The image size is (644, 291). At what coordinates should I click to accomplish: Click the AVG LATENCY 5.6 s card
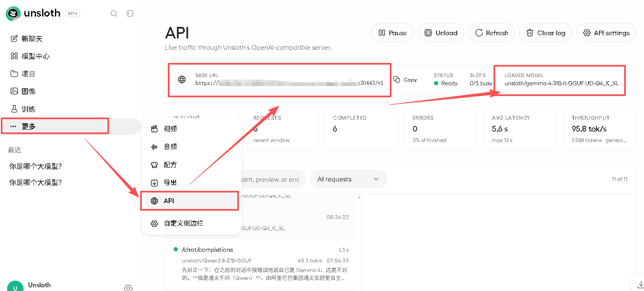tap(520, 129)
